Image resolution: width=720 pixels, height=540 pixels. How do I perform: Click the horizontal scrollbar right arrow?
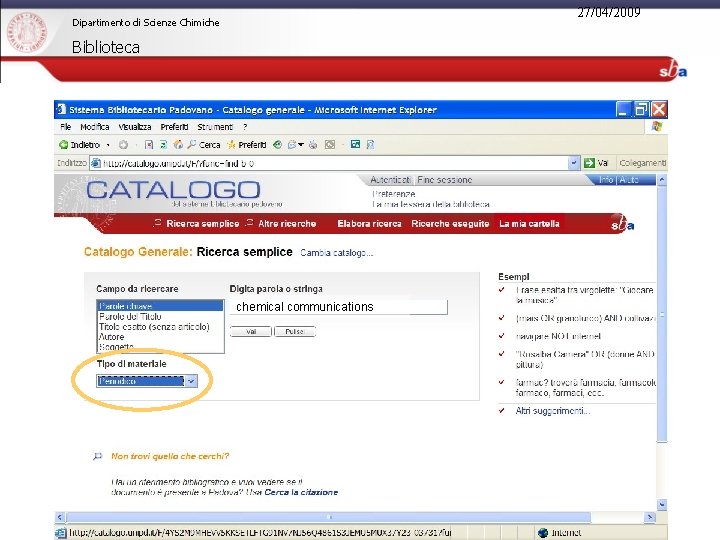click(x=649, y=517)
